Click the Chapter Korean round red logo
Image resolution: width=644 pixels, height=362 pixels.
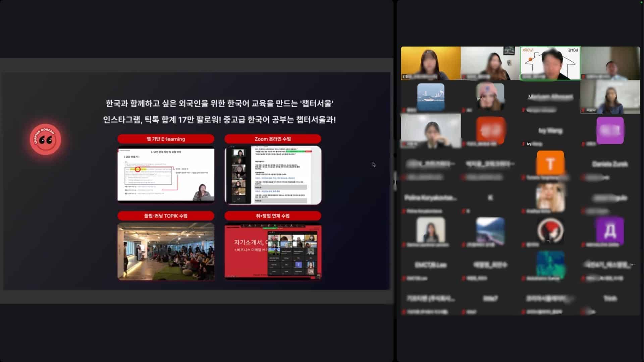pos(45,139)
